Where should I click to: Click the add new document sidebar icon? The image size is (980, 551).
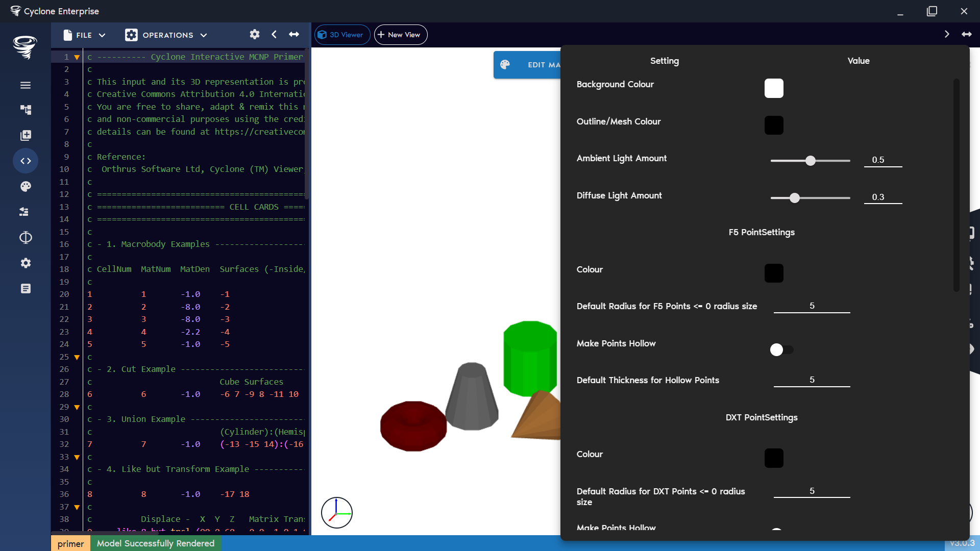pyautogui.click(x=26, y=135)
